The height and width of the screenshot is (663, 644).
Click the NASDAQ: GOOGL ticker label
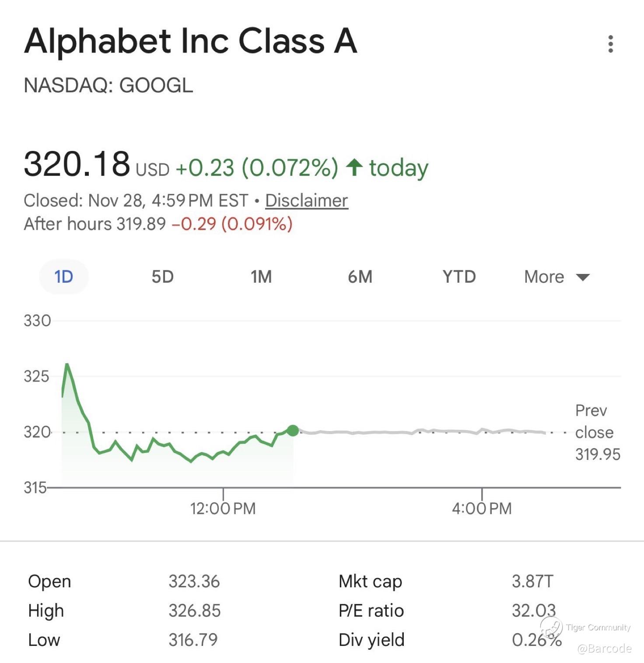108,85
